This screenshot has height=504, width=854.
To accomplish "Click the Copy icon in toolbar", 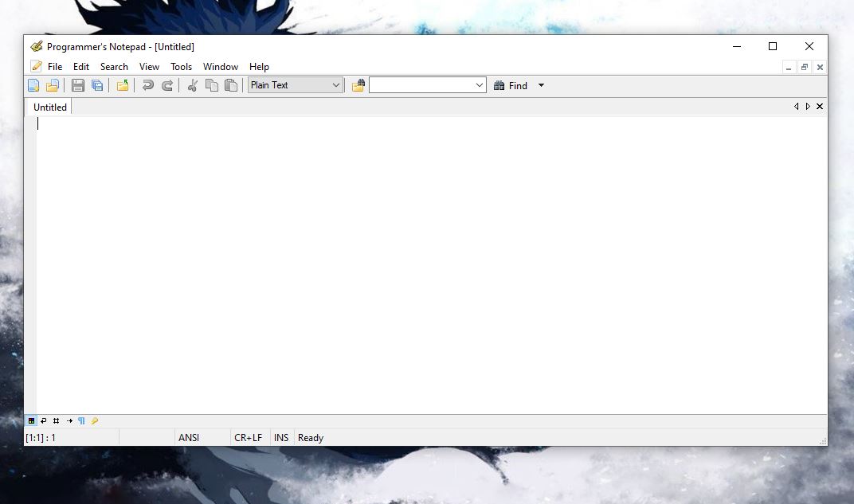I will pyautogui.click(x=212, y=85).
